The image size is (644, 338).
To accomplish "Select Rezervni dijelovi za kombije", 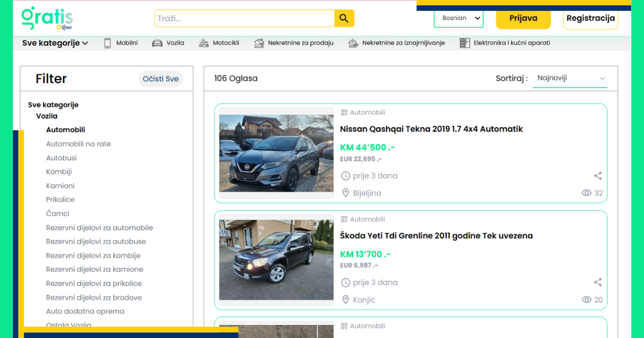I will tap(93, 255).
